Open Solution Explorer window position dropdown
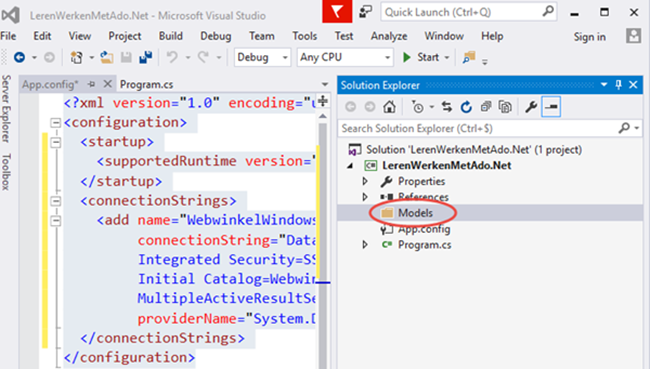650x369 pixels. 604,85
